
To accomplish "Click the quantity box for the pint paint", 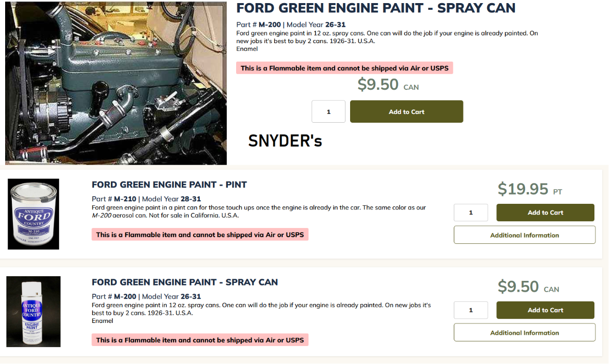I will click(x=471, y=213).
